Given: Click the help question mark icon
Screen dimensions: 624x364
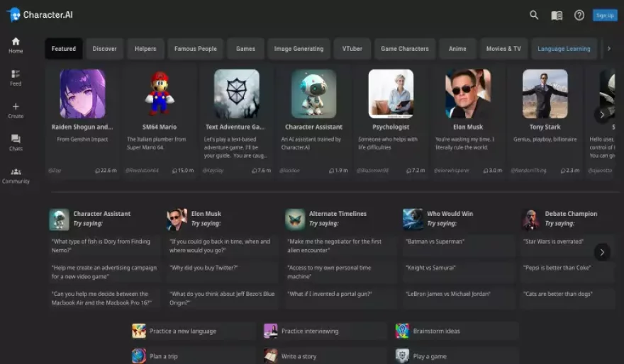Looking at the screenshot, I should [x=579, y=16].
